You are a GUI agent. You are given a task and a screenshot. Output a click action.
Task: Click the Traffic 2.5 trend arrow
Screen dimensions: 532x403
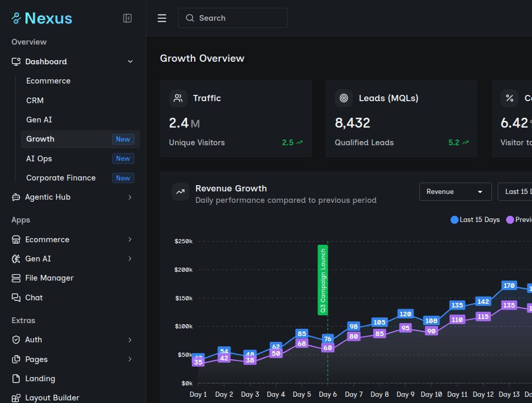(299, 143)
